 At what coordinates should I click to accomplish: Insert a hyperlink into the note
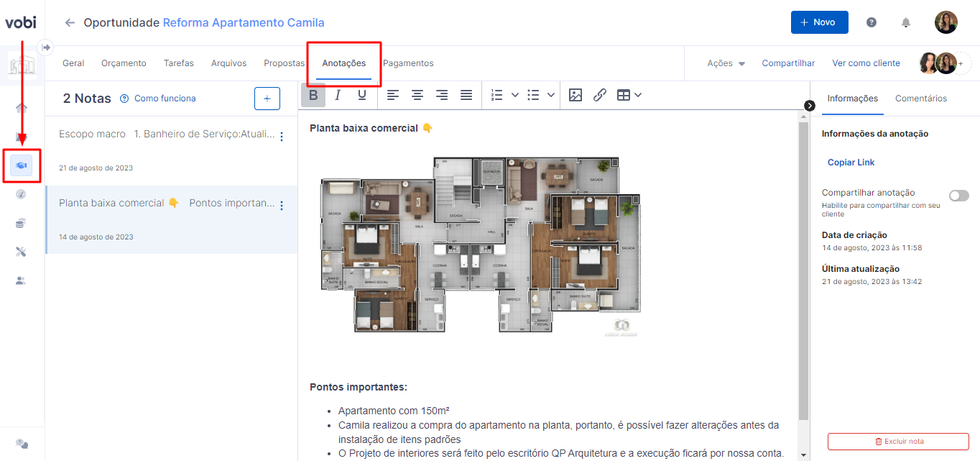point(600,95)
